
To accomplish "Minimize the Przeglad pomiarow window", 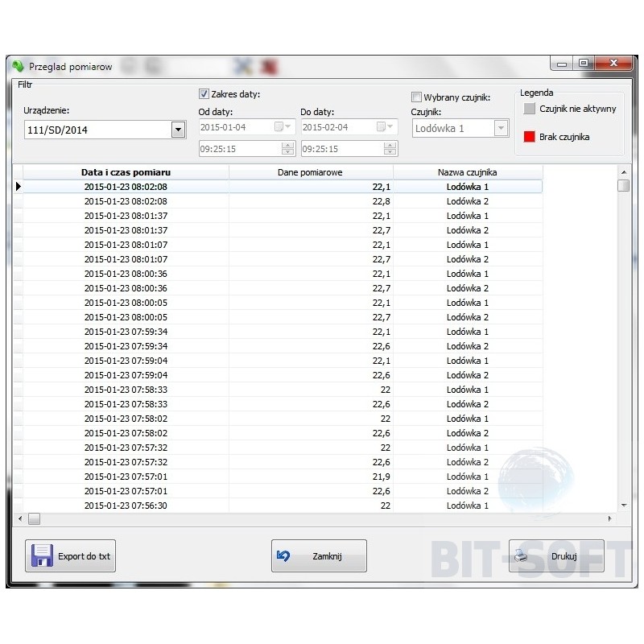I will [x=562, y=64].
